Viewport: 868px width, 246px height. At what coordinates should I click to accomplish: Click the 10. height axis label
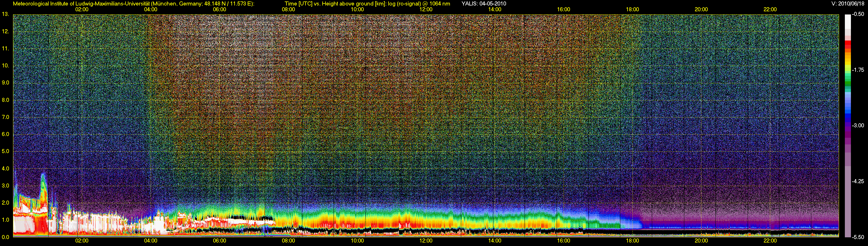click(5, 66)
